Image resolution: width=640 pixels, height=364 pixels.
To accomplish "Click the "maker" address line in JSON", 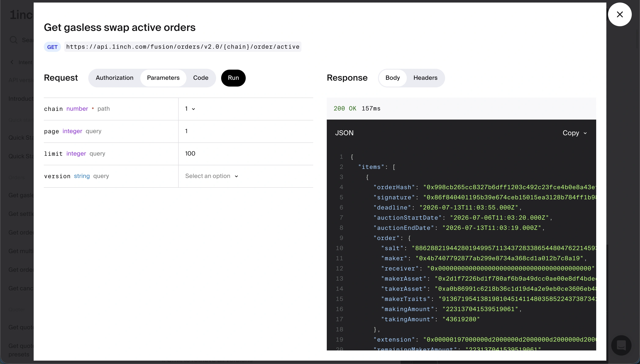I will (484, 258).
